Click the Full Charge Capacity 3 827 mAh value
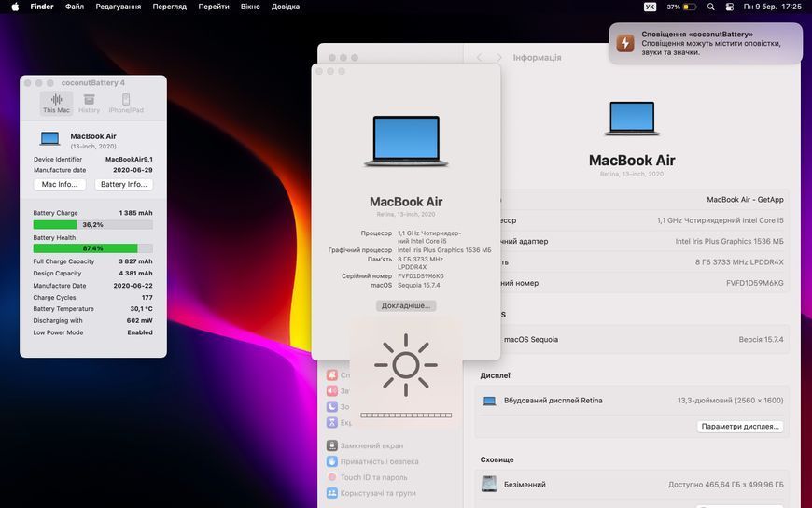The height and width of the screenshot is (508, 812). point(135,261)
